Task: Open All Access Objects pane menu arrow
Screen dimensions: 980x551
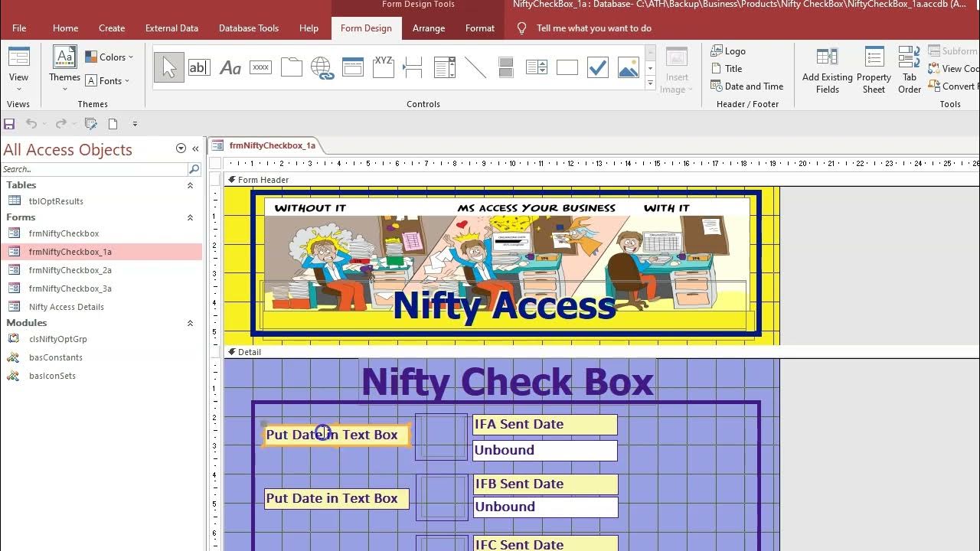Action: [181, 148]
